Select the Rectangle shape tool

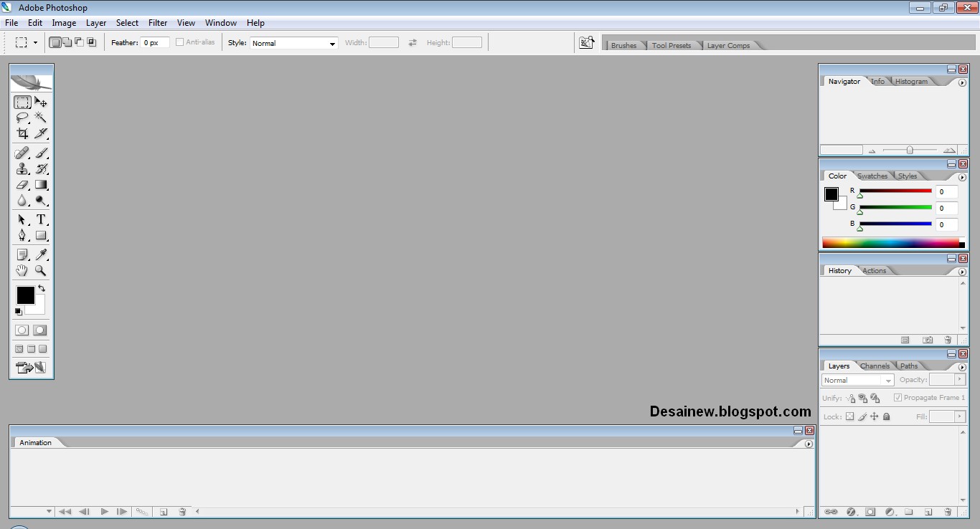41,235
